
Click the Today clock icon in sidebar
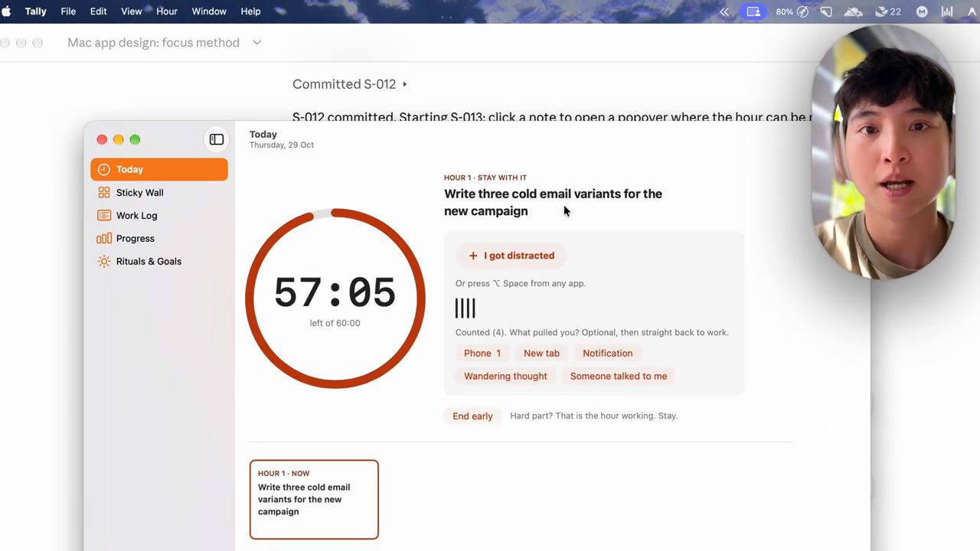tap(104, 170)
